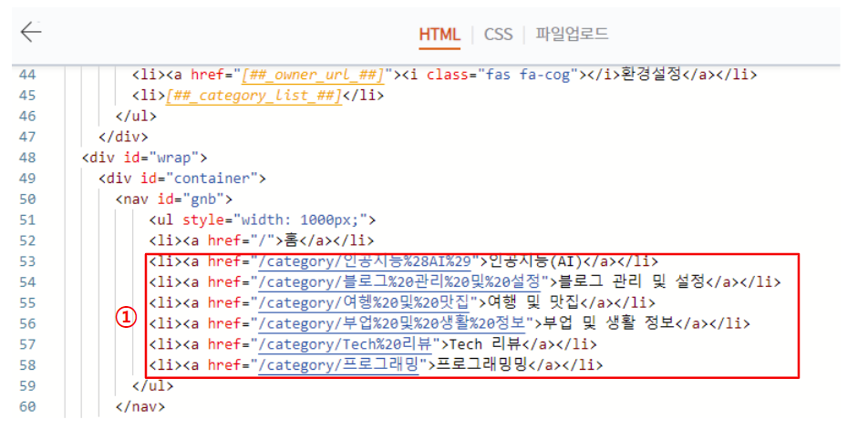Click the Tech 리뷰 label text

click(485, 344)
